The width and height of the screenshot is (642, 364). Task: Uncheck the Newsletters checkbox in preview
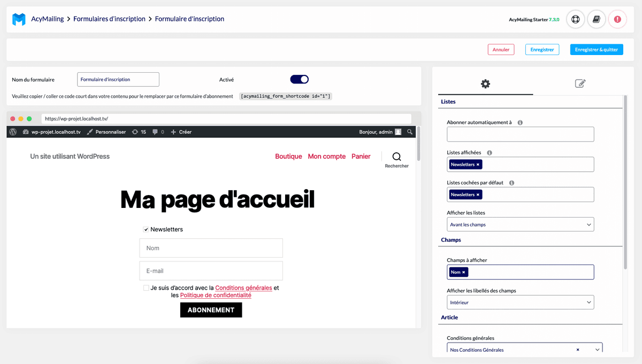tap(146, 230)
